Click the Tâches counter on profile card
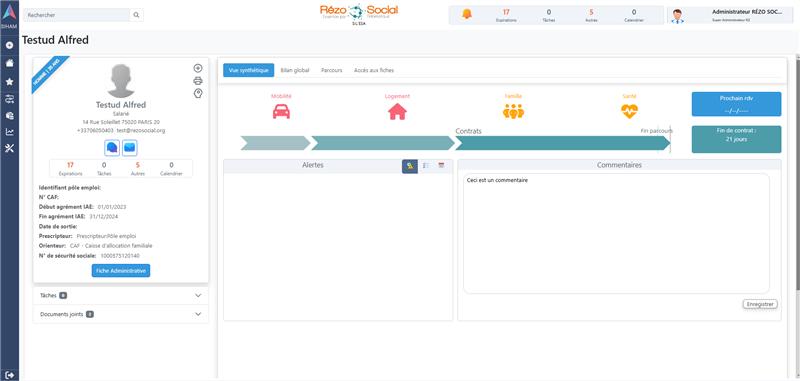Viewport: 800px width, 381px height. 104,168
